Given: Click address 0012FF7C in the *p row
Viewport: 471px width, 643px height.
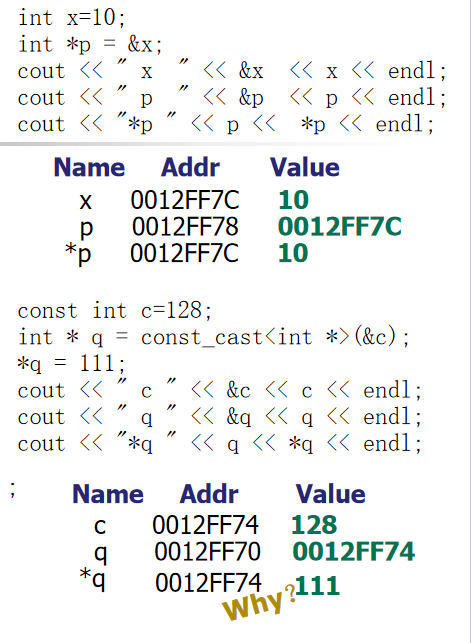Looking at the screenshot, I should pyautogui.click(x=184, y=253).
